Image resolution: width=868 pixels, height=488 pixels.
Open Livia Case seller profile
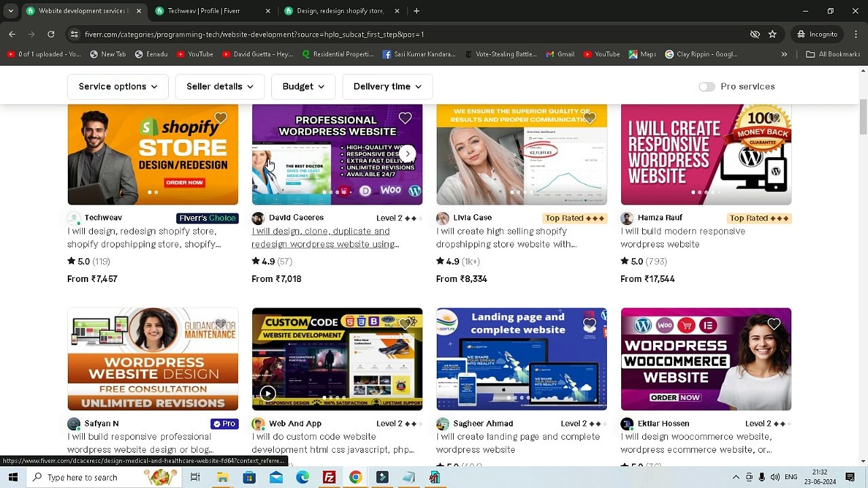pos(473,218)
